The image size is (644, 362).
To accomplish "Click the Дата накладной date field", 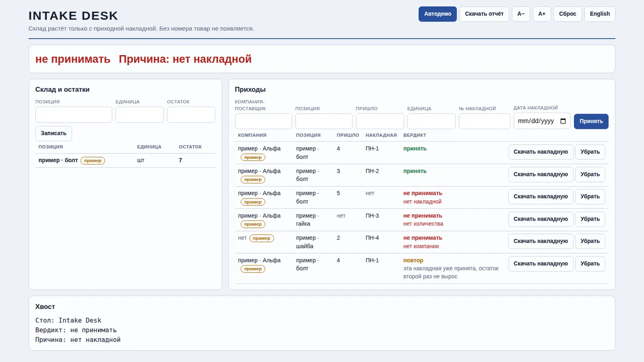I will click(542, 121).
